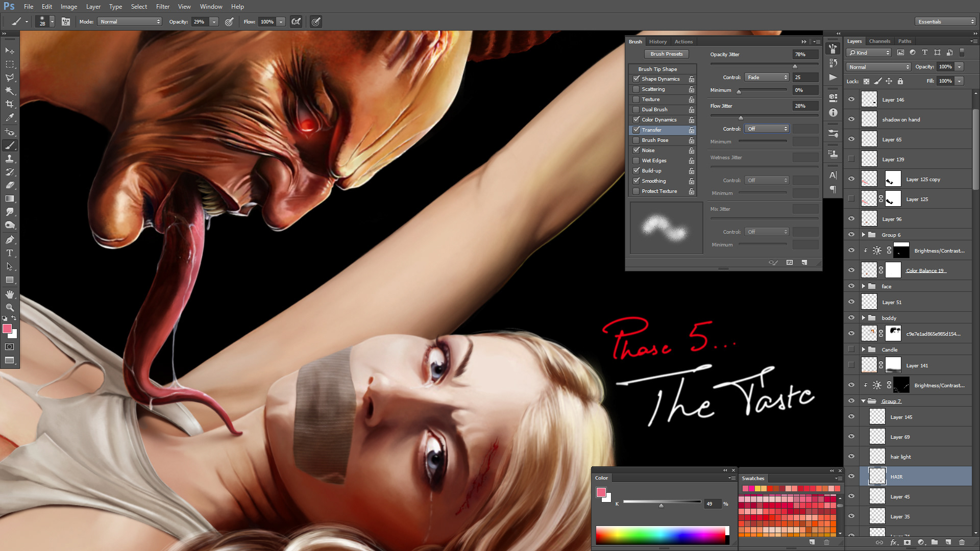
Task: Select the Gradient tool
Action: (x=10, y=198)
